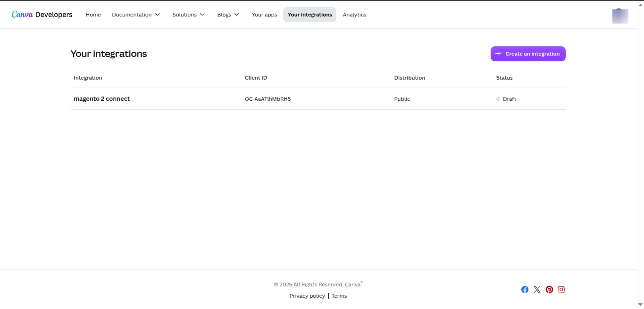The image size is (644, 309).
Task: Click the Your integrations page heading
Action: click(x=109, y=54)
